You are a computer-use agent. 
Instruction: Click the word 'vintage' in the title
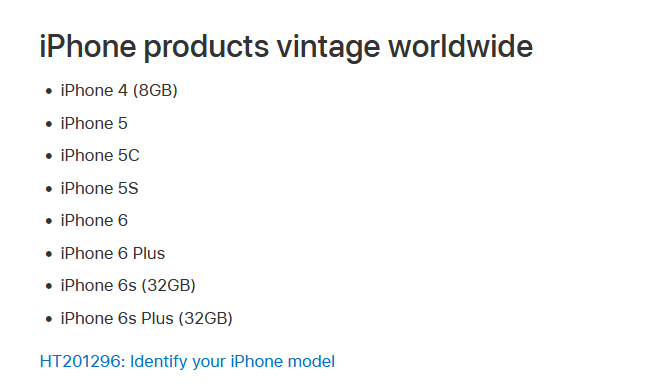tap(328, 48)
